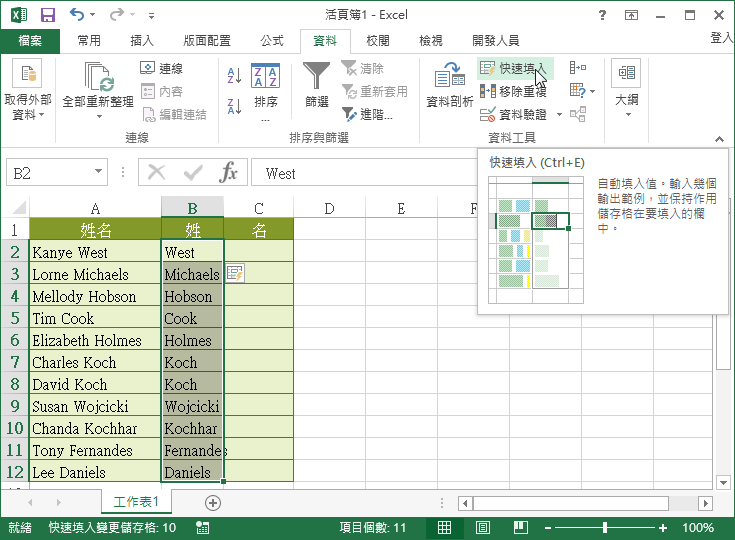Switch to Page Break Preview view
735x540 pixels.
[x=521, y=528]
